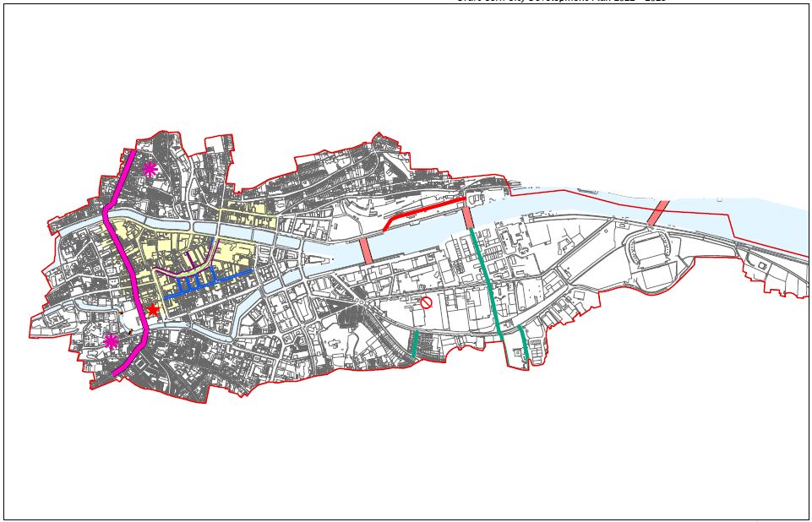Click the red no-entry prohibition symbol
This screenshot has height=522, width=812.
427,302
